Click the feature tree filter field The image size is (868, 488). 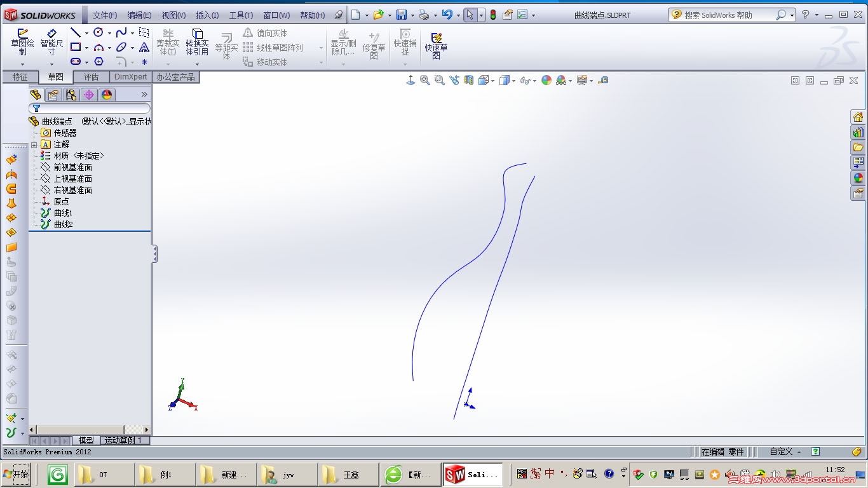click(90, 108)
